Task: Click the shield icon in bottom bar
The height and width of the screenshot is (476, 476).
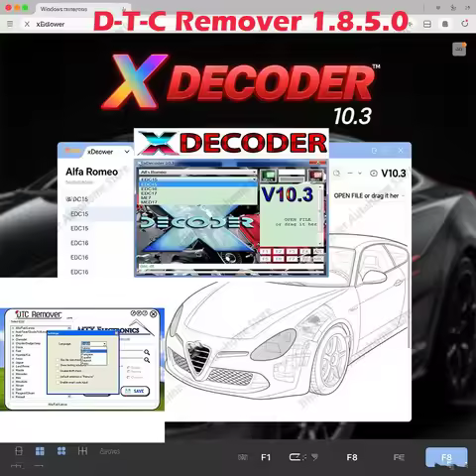Action: tap(314, 457)
